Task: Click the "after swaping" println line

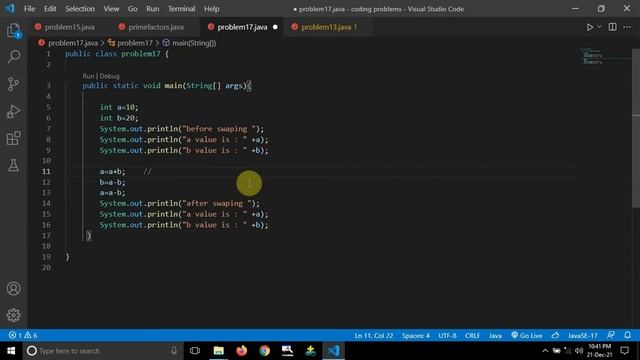Action: click(x=179, y=203)
